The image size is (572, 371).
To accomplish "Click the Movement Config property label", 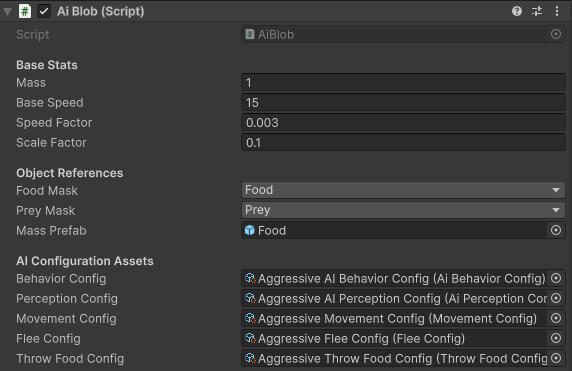I will [66, 319].
